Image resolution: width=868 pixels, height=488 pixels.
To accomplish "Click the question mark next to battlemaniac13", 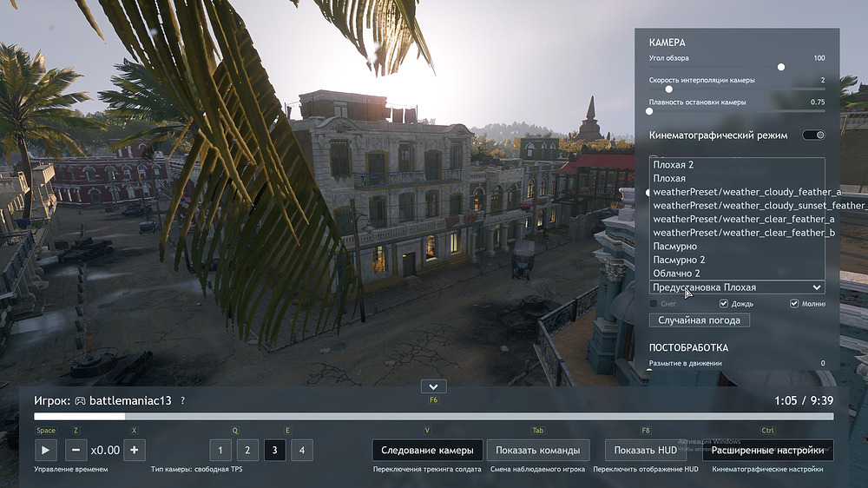I will (x=182, y=400).
